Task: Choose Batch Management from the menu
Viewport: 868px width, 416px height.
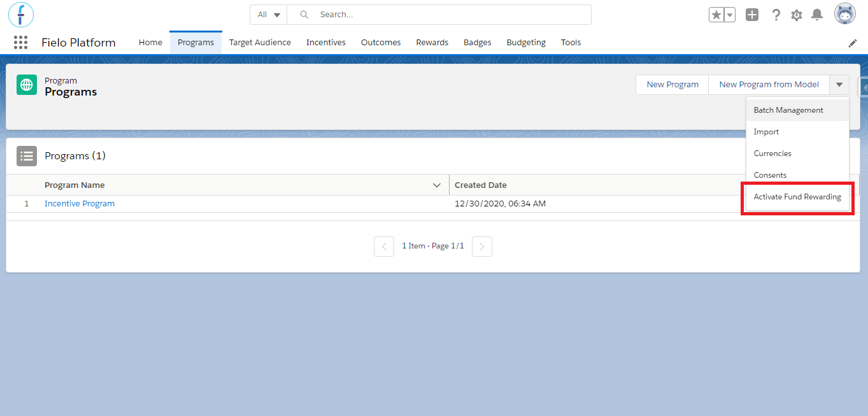Action: (797, 110)
